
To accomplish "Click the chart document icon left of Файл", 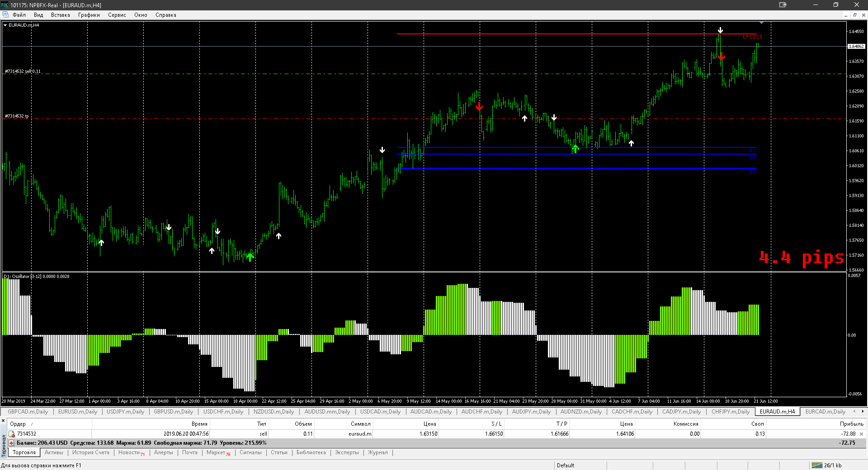I will pyautogui.click(x=5, y=15).
